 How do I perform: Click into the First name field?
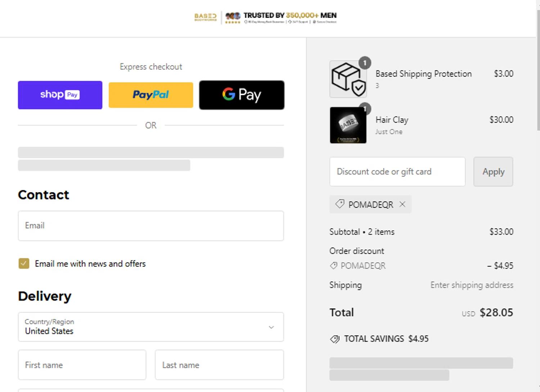coord(82,365)
